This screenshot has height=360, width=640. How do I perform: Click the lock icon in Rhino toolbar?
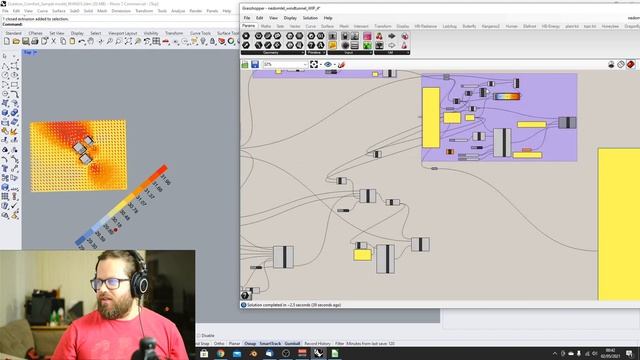212,41
